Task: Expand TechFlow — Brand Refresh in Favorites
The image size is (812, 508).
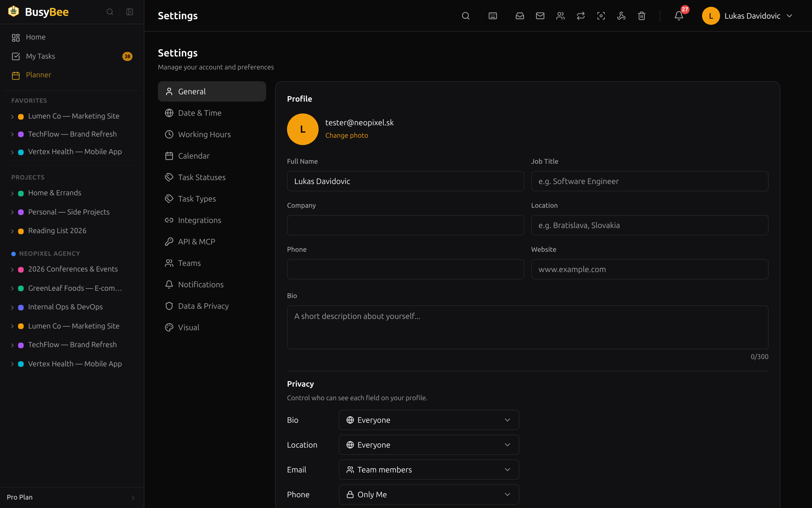Action: point(12,134)
